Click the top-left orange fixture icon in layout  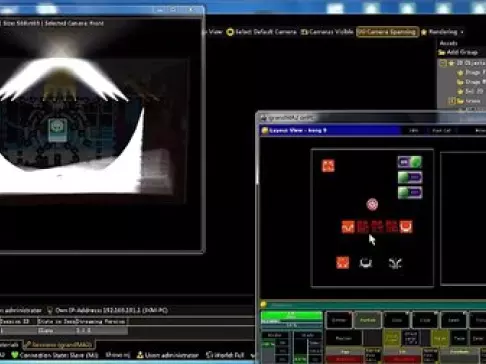328,166
